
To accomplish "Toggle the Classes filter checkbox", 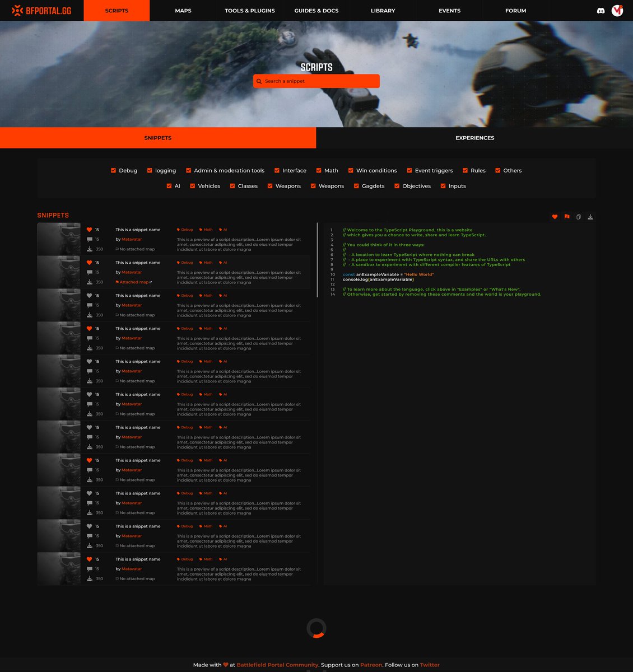I will [x=232, y=186].
